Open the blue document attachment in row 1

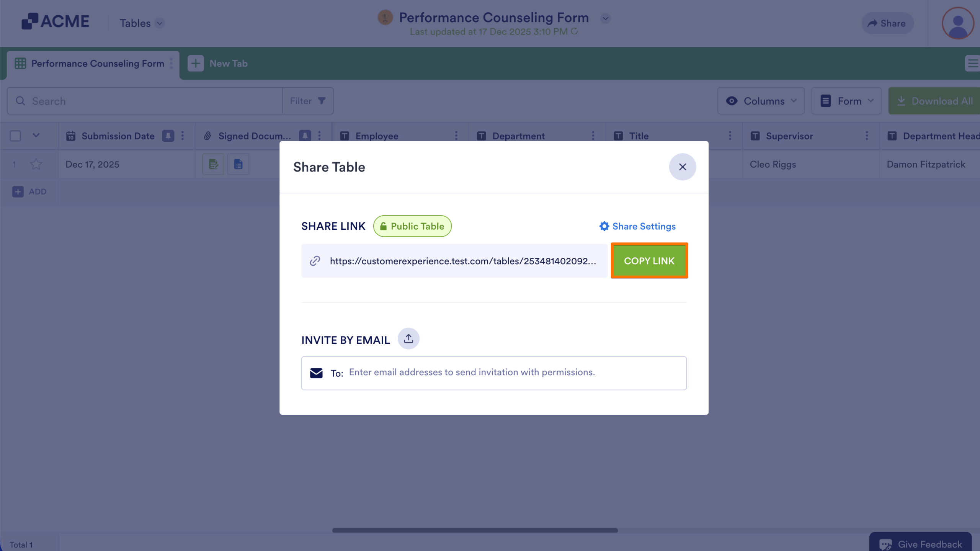[x=238, y=164]
